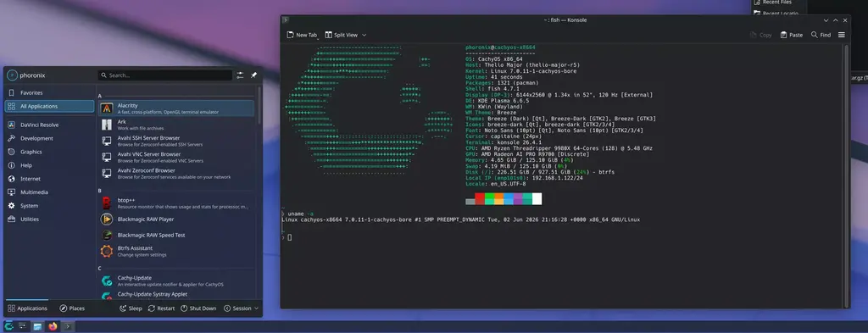The image size is (868, 333).
Task: Launch Alacritty from the application list
Action: [176, 108]
